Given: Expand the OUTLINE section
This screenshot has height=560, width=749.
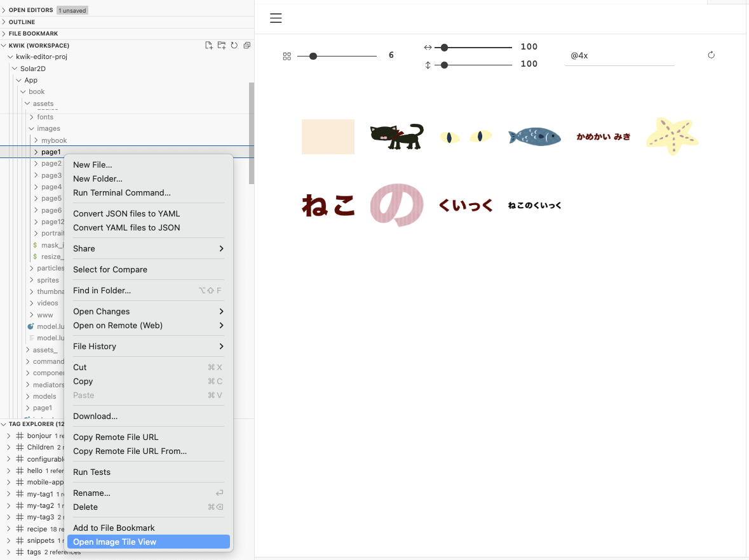Looking at the screenshot, I should click(22, 22).
